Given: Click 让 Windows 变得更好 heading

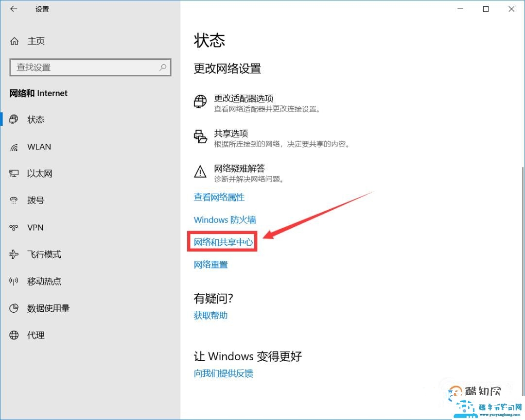Looking at the screenshot, I should (248, 356).
